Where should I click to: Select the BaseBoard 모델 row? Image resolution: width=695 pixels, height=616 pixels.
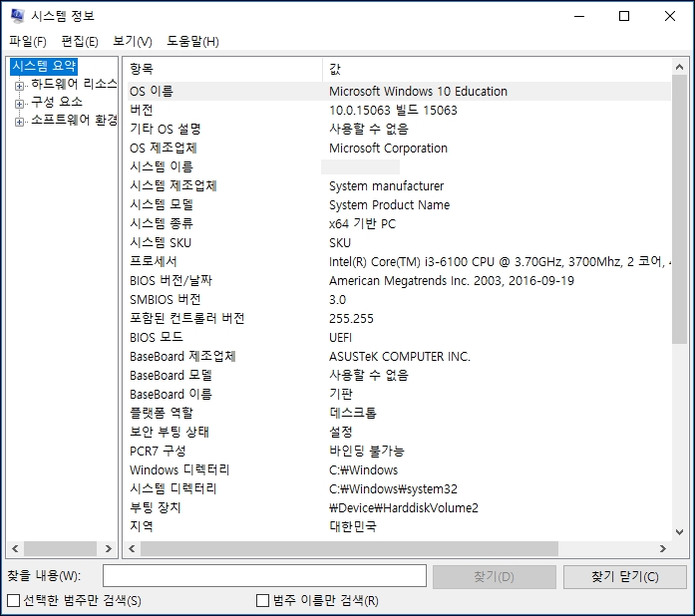pyautogui.click(x=399, y=376)
